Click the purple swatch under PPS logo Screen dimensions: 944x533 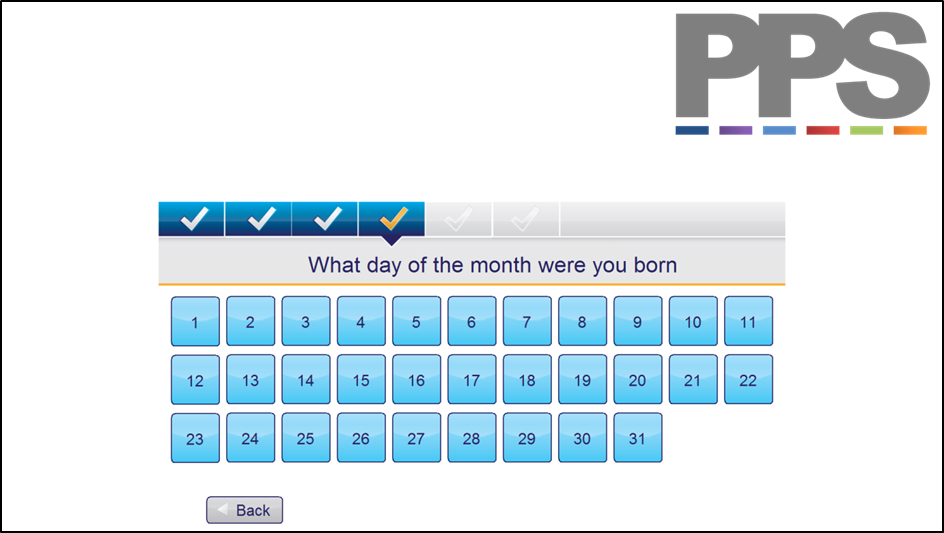(736, 130)
